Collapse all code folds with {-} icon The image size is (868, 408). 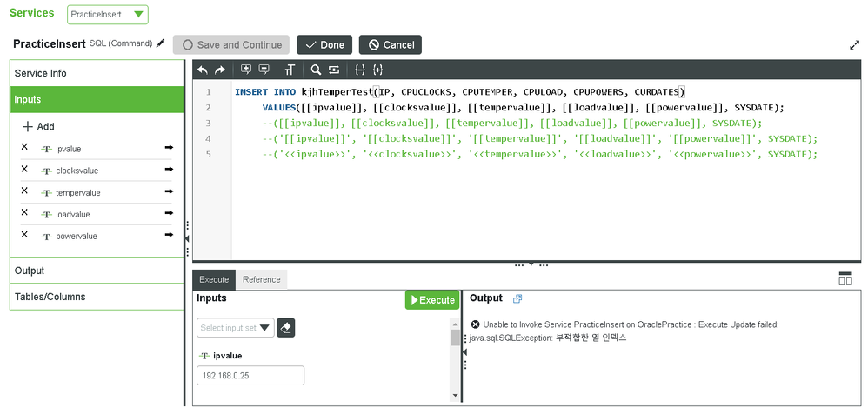click(360, 70)
